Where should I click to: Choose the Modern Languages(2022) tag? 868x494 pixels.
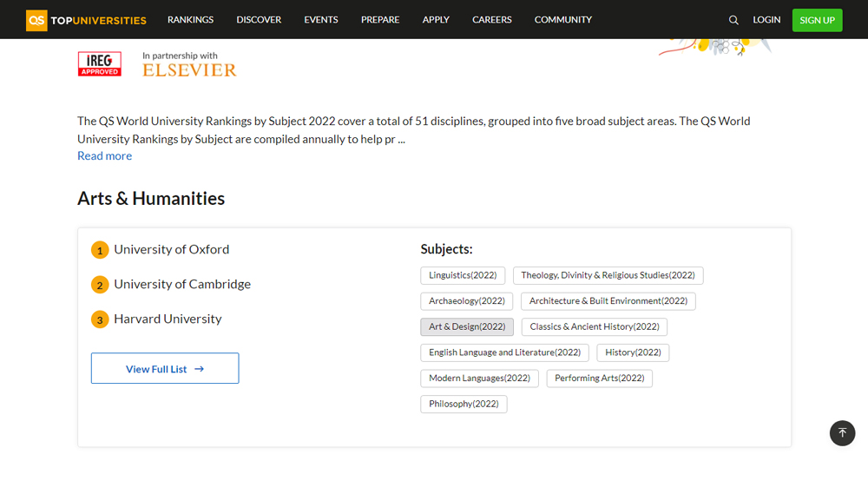point(479,379)
